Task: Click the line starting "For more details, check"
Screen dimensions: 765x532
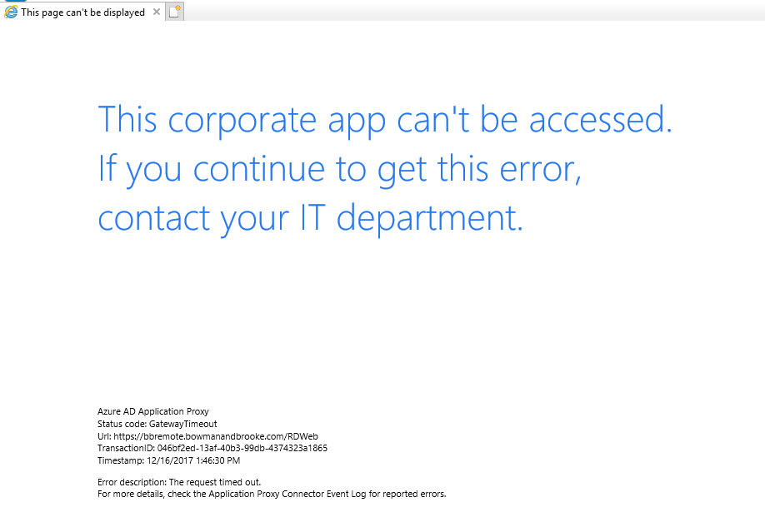Action: click(272, 494)
